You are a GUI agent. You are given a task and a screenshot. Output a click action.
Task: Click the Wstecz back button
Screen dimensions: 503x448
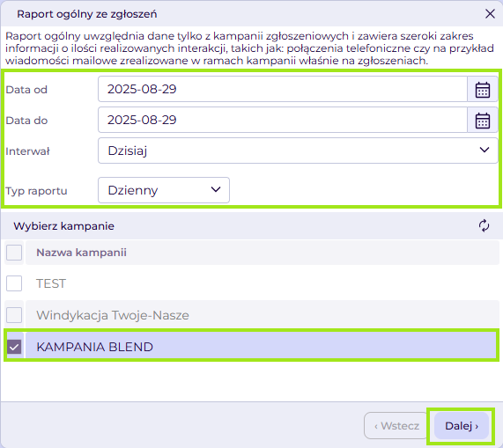tap(396, 426)
